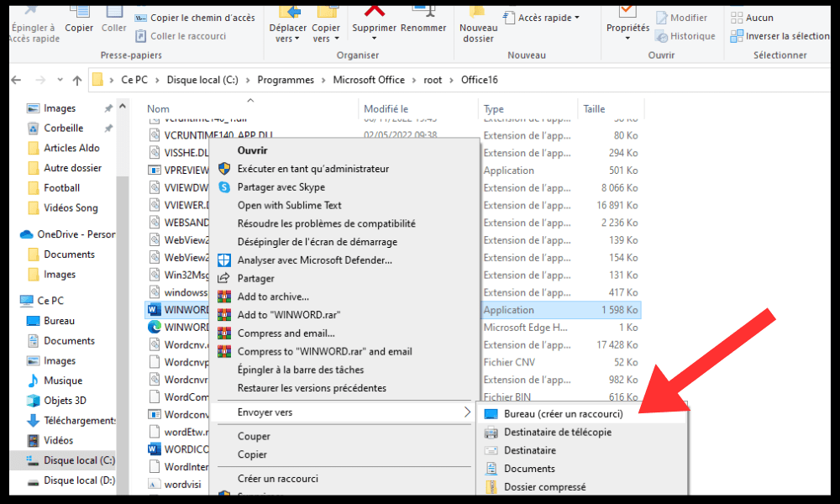Click the Téléchargements arrow icon in sidebar

(34, 421)
